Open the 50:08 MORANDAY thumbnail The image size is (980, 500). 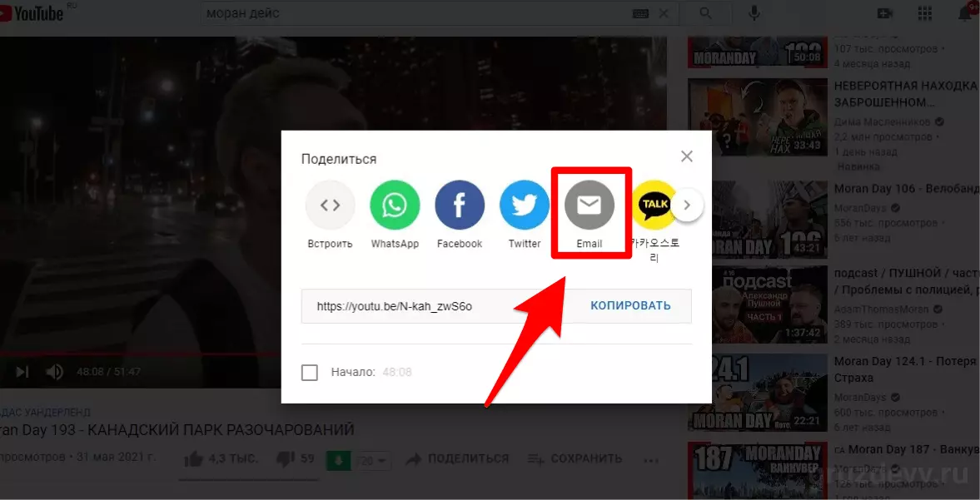758,52
